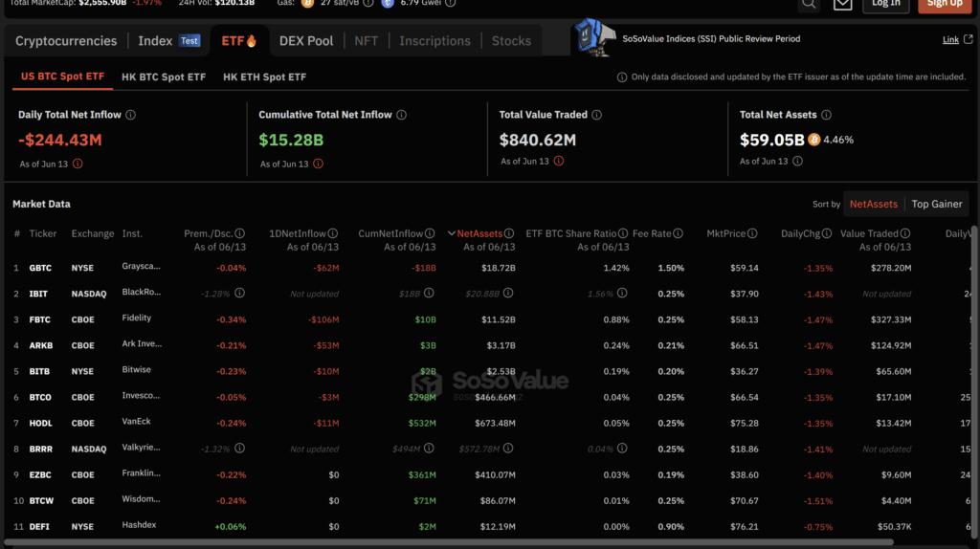
Task: Switch to HK BTC Spot ETF tab
Action: (x=163, y=77)
